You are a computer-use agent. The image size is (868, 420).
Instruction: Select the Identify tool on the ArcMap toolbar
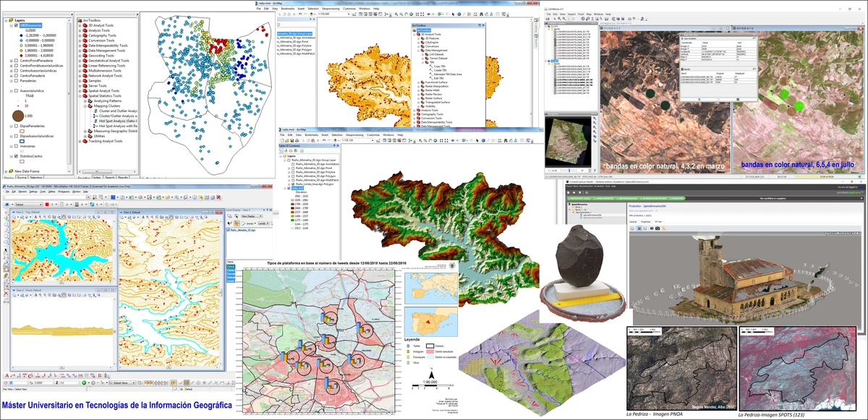pos(483,140)
